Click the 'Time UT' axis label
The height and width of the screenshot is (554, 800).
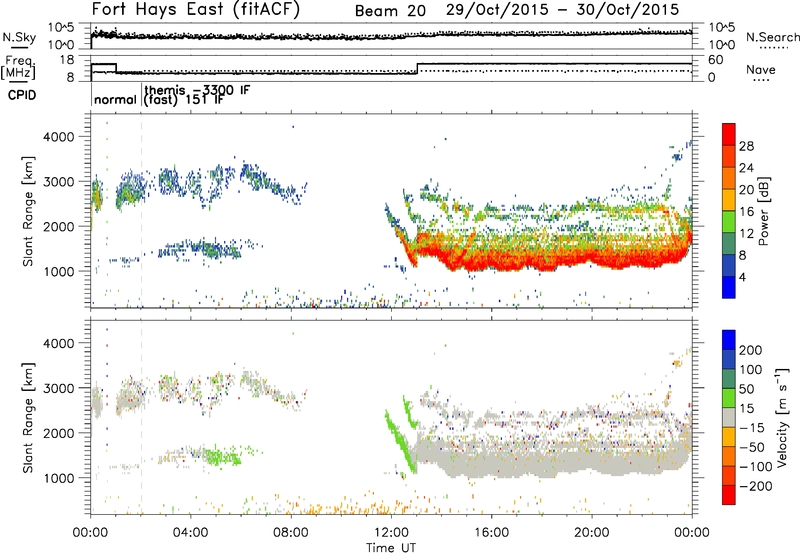pyautogui.click(x=391, y=548)
